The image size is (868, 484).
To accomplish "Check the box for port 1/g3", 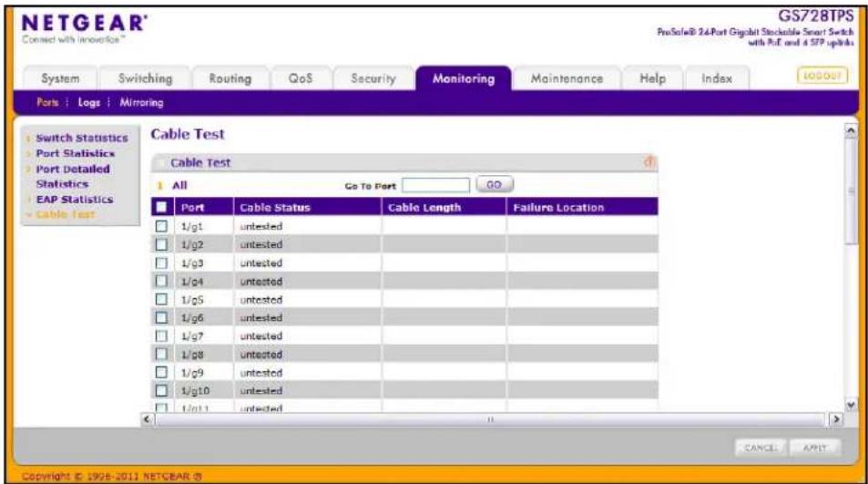I will point(161,263).
